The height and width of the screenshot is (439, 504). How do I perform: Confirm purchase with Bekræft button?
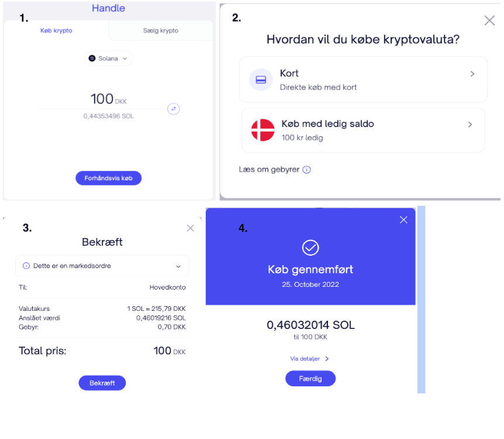pyautogui.click(x=102, y=383)
